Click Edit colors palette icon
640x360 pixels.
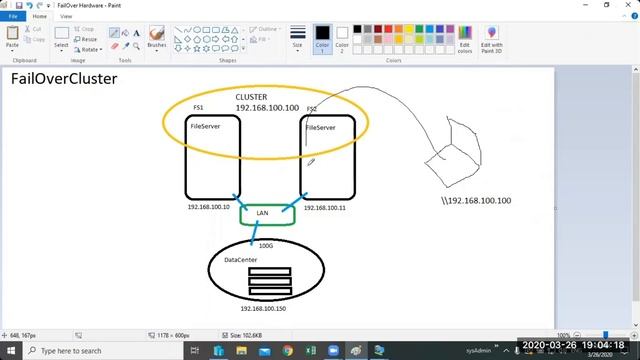click(x=465, y=39)
